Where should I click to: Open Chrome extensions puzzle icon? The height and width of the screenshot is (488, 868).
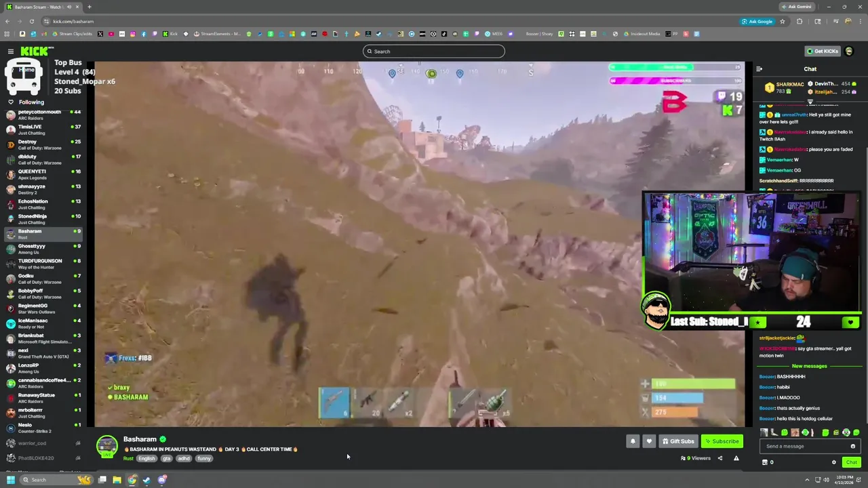point(800,22)
